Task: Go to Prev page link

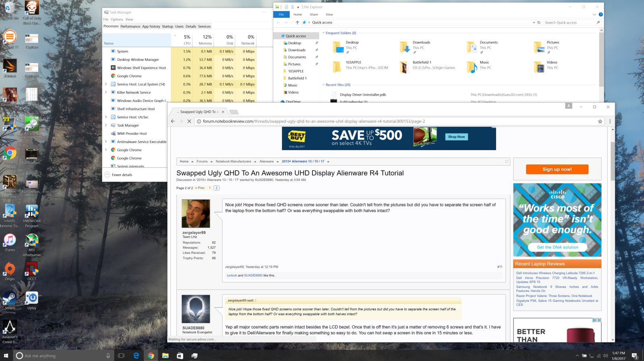Action: point(200,188)
